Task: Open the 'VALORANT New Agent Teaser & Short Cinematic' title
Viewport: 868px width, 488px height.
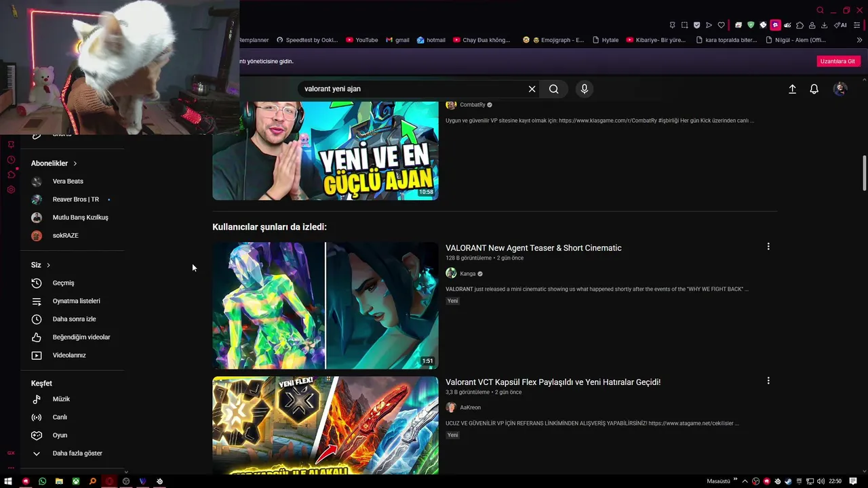Action: [533, 248]
